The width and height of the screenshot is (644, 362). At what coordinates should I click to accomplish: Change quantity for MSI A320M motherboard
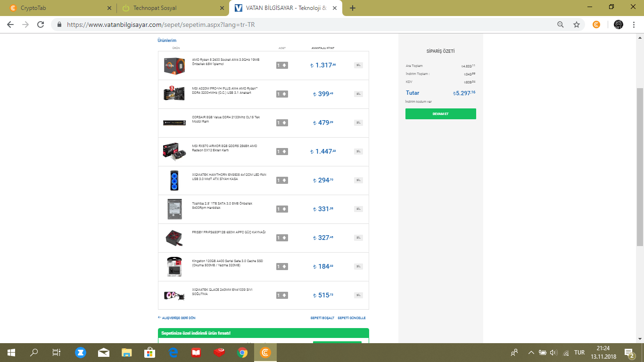click(282, 94)
